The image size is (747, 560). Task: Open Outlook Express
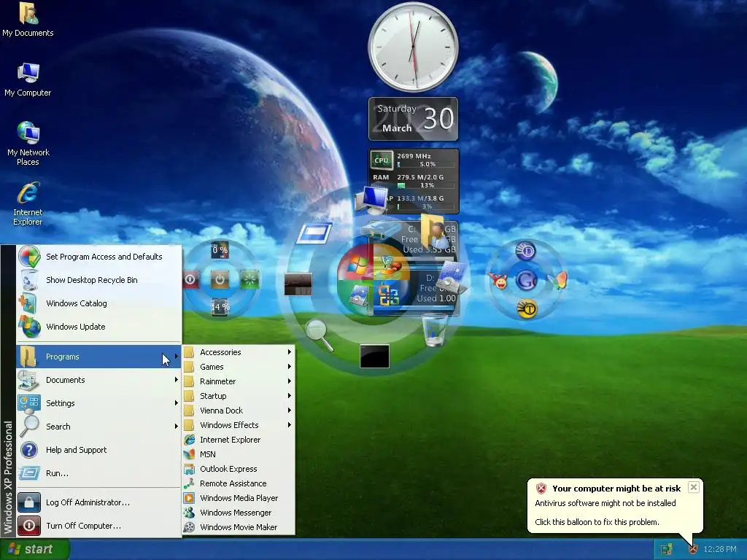(x=239, y=469)
